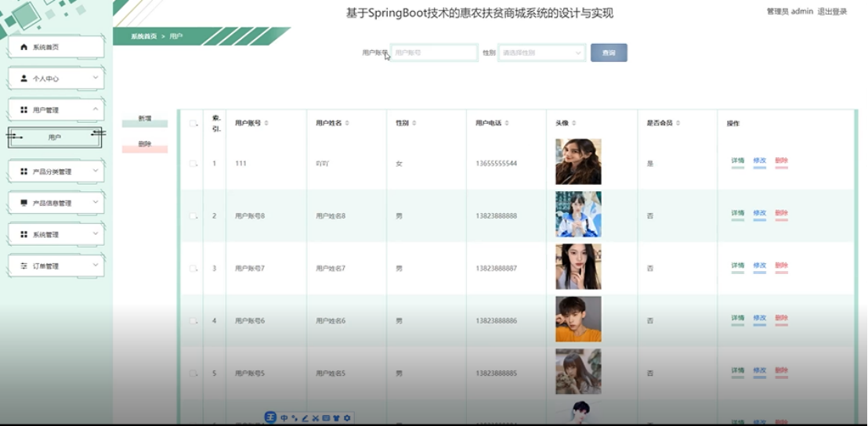Screen dimensions: 868x426
Task: Sort by 是否会员 column arrows
Action: click(678, 123)
